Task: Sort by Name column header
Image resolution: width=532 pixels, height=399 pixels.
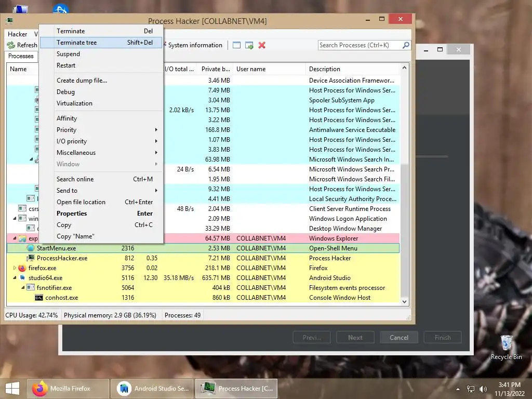Action: click(x=22, y=69)
